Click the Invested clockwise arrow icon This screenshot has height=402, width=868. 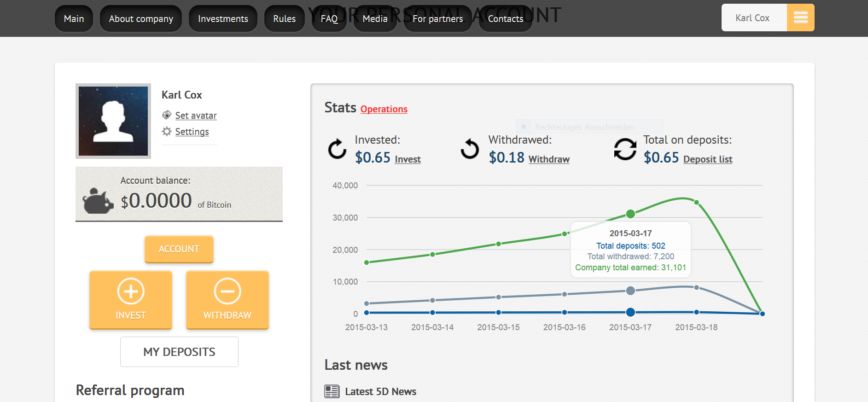click(337, 149)
